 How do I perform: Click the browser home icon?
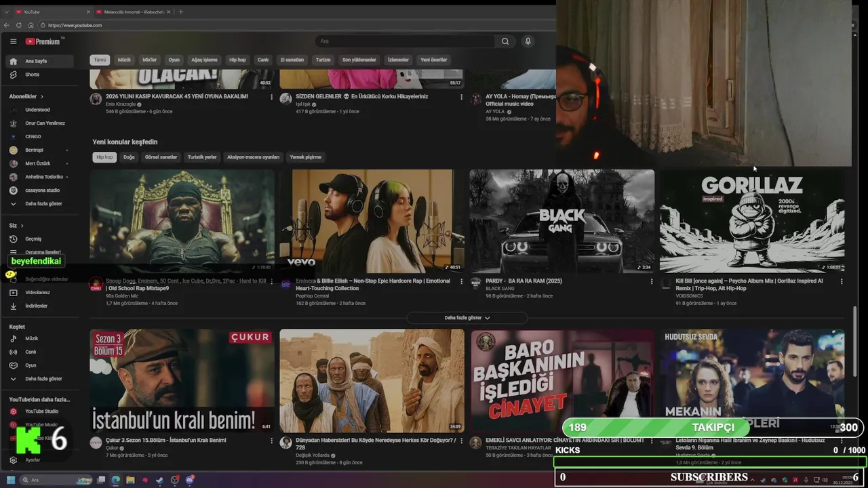(31, 25)
